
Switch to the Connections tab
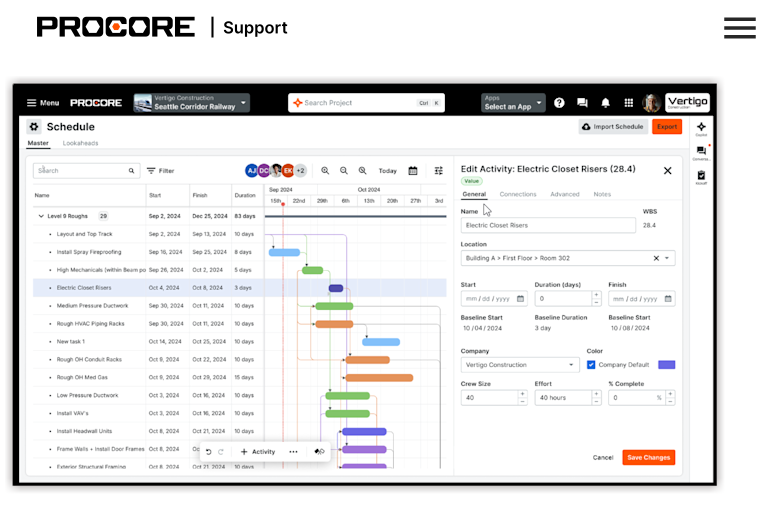click(x=518, y=195)
